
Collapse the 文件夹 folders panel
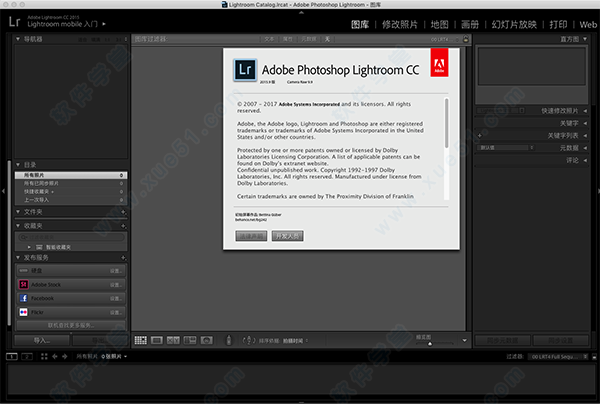[x=18, y=212]
